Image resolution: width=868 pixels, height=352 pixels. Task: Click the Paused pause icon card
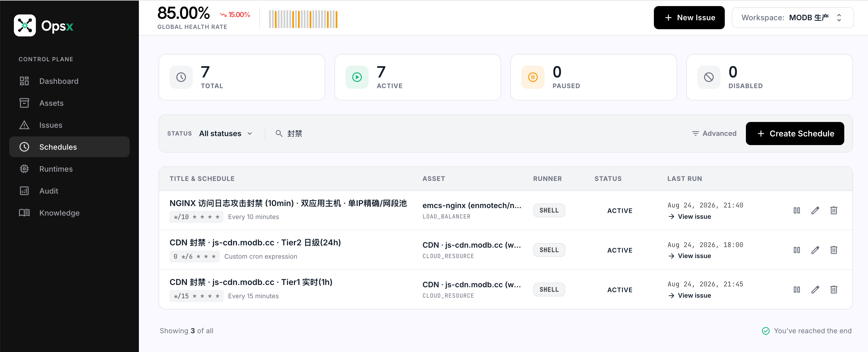pyautogui.click(x=533, y=77)
